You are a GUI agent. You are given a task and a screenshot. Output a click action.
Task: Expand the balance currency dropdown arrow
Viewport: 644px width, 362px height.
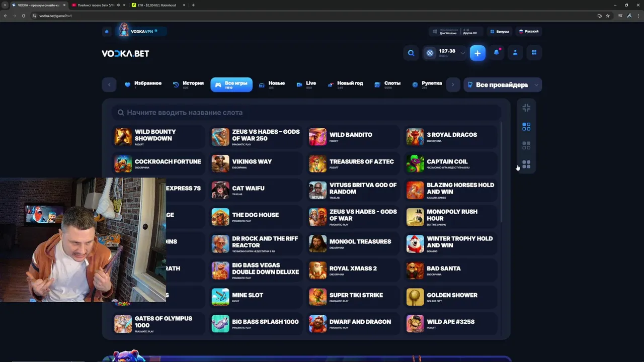pos(462,53)
